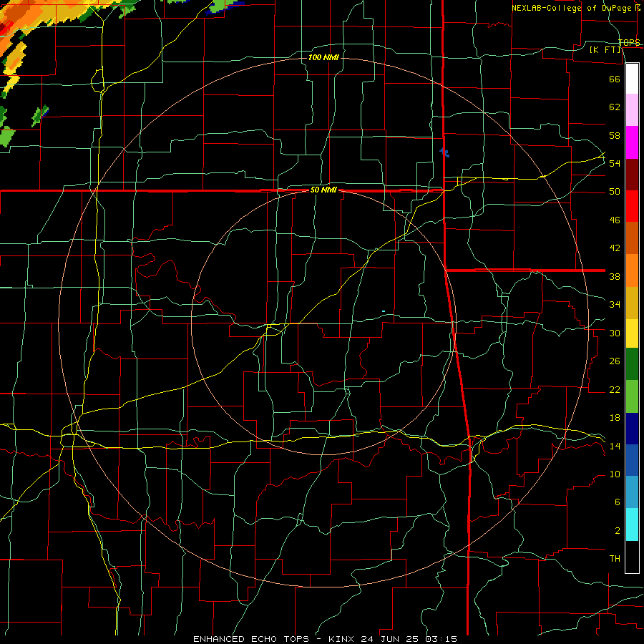This screenshot has width=644, height=644.
Task: Click legend value 14
Action: 615,446
